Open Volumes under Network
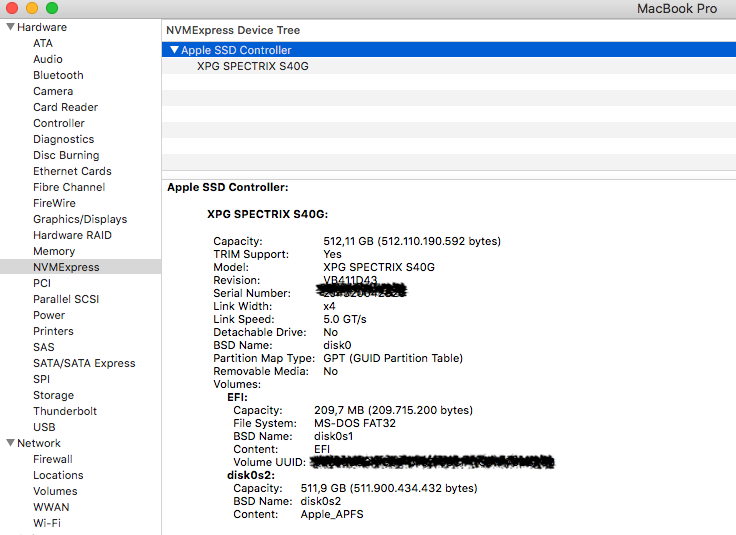This screenshot has height=535, width=736. (x=55, y=491)
